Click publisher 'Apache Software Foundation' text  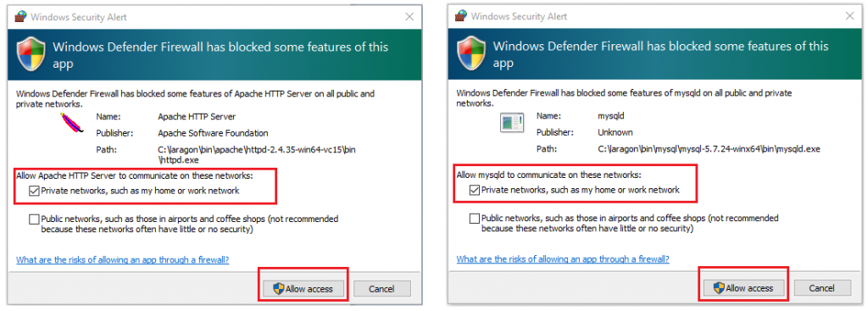tap(213, 133)
